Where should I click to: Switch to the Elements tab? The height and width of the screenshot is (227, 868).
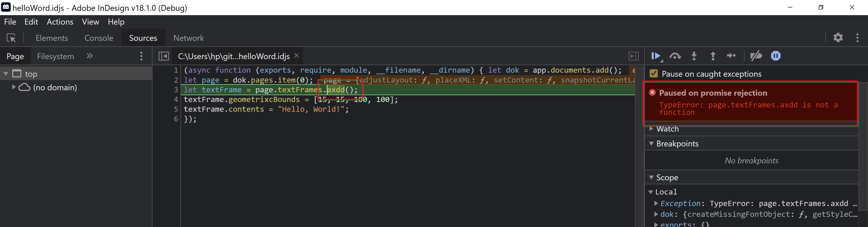[x=52, y=38]
